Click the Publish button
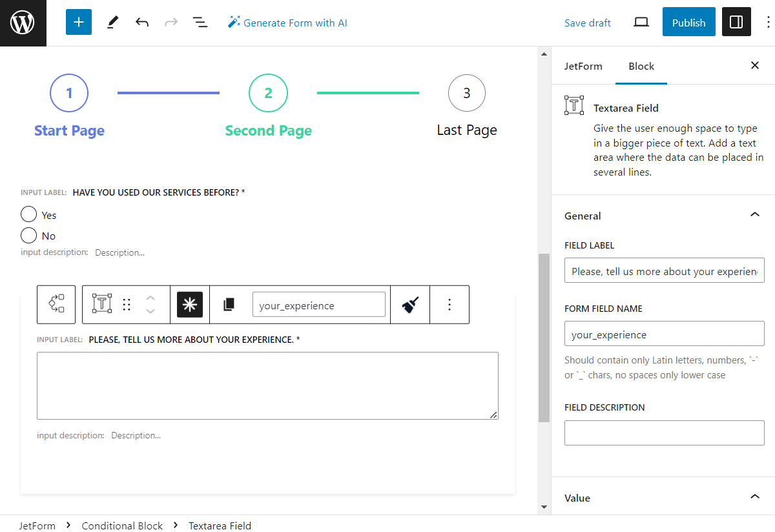 pyautogui.click(x=688, y=21)
